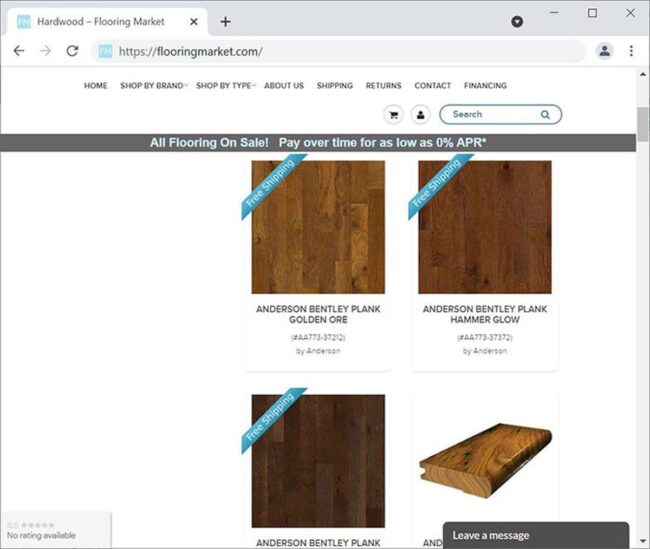This screenshot has width=650, height=549.
Task: Click the No rating available widget
Action: pos(56,530)
